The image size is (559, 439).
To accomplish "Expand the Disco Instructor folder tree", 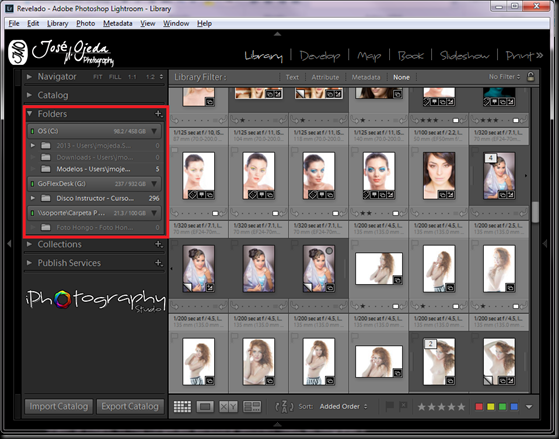I will [33, 198].
